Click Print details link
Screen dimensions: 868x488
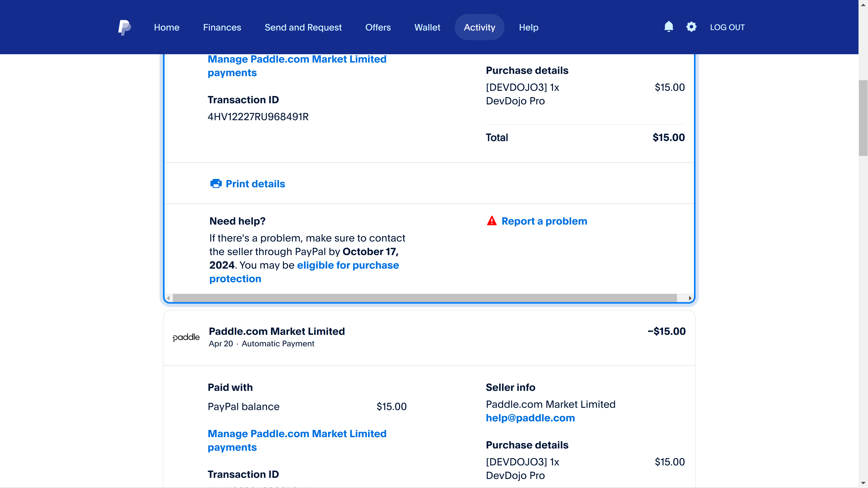click(255, 183)
